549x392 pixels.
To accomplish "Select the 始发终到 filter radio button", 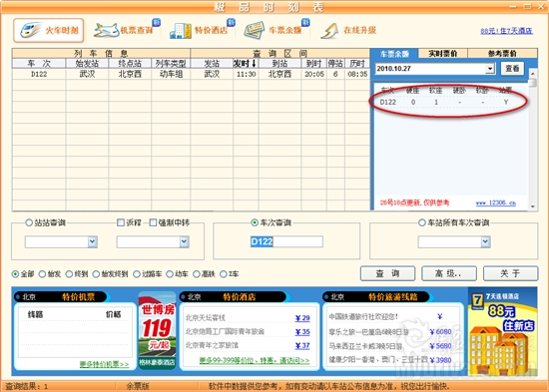I will pyautogui.click(x=96, y=274).
